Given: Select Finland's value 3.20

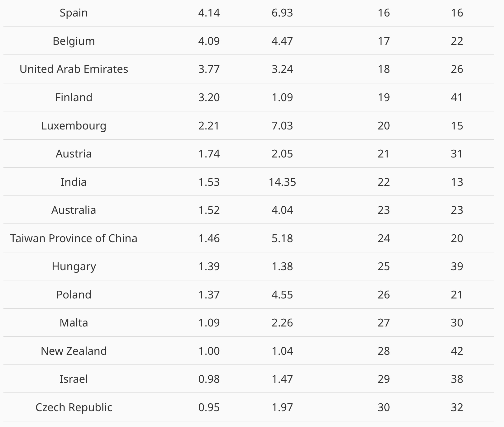Looking at the screenshot, I should pos(209,97).
